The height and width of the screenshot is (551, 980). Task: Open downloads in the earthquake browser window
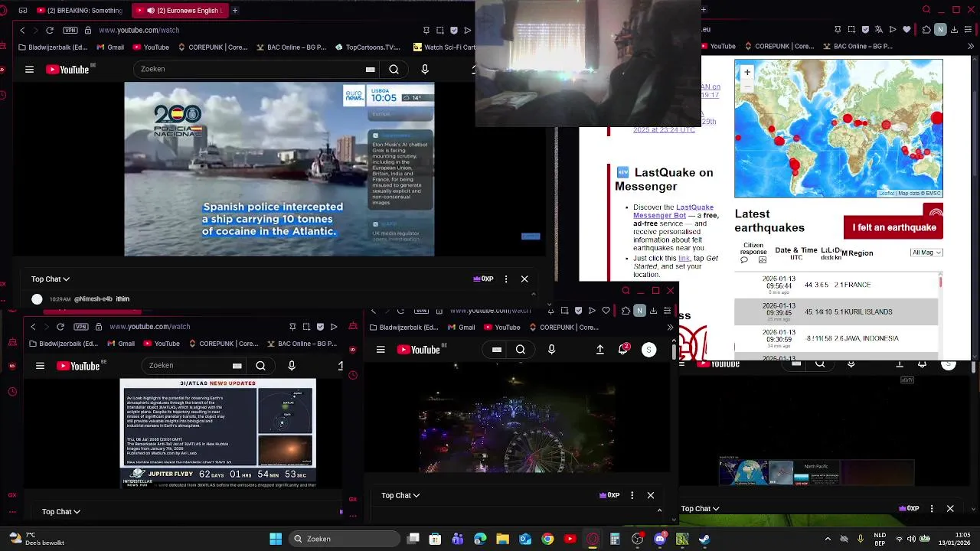[955, 30]
